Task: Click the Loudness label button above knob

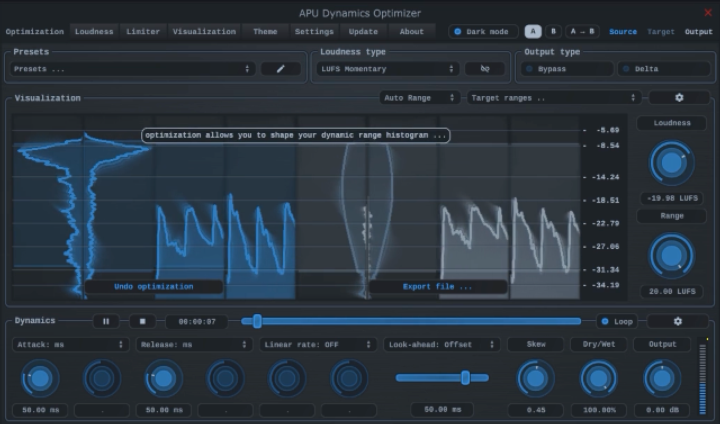Action: point(672,123)
